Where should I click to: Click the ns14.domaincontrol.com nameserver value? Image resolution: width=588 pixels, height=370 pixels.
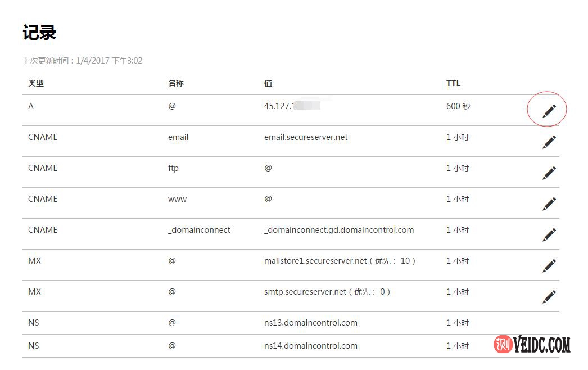point(310,346)
